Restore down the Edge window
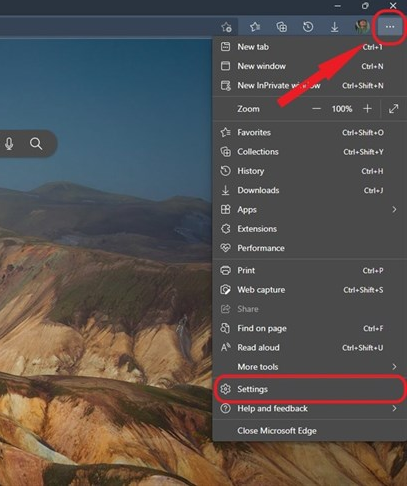 point(366,6)
